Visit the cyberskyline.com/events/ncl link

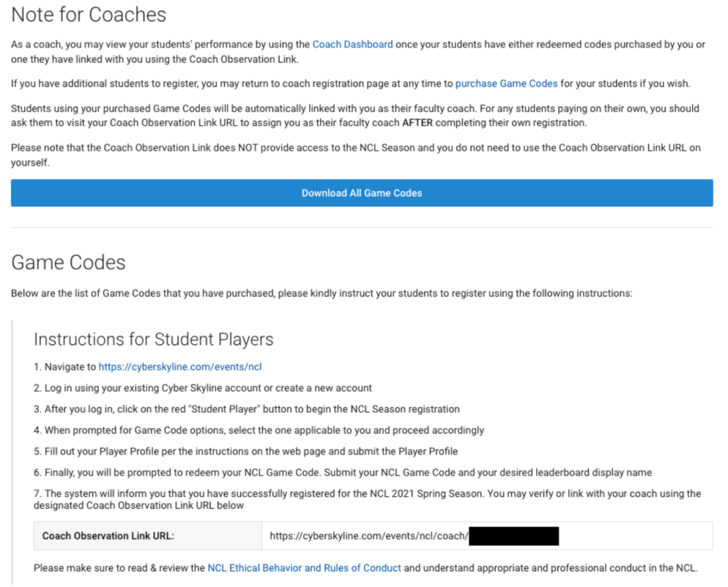click(x=181, y=367)
